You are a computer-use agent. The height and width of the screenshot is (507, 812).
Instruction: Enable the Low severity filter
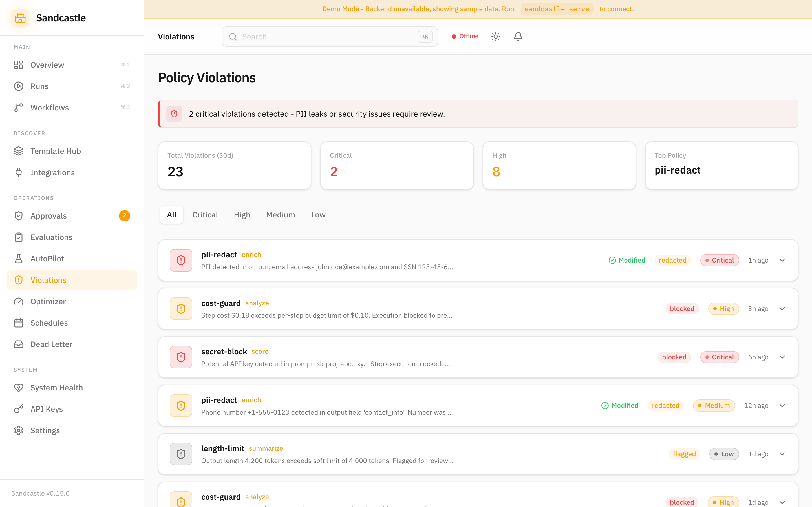[318, 215]
